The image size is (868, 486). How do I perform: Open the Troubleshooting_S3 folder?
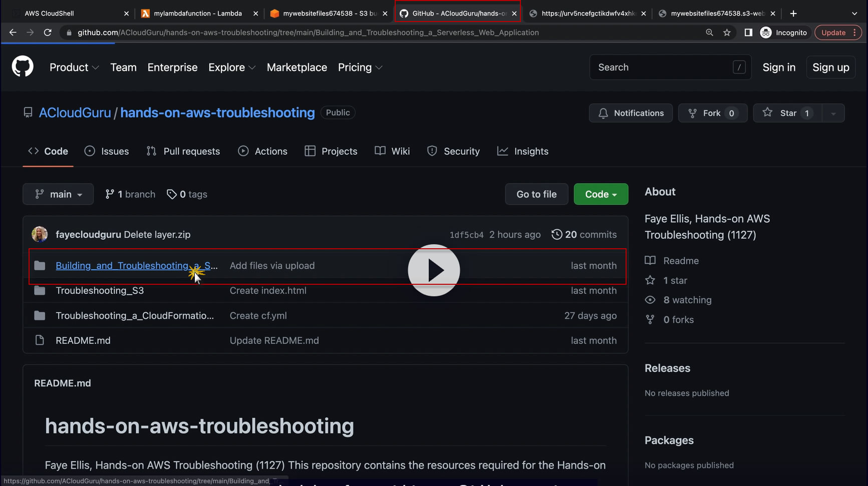(x=100, y=291)
